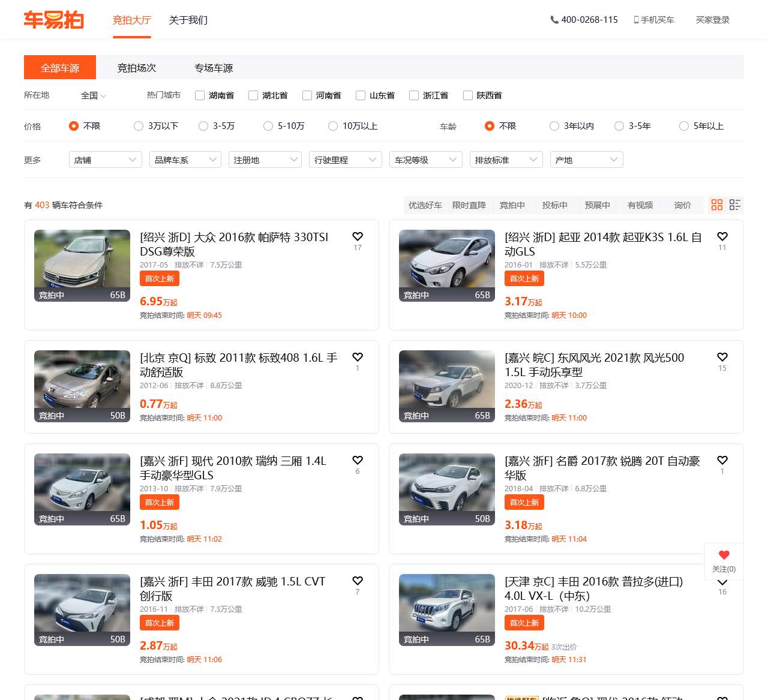This screenshot has height=700, width=768.
Task: Select car age radio 3-5年
Action: pos(619,126)
